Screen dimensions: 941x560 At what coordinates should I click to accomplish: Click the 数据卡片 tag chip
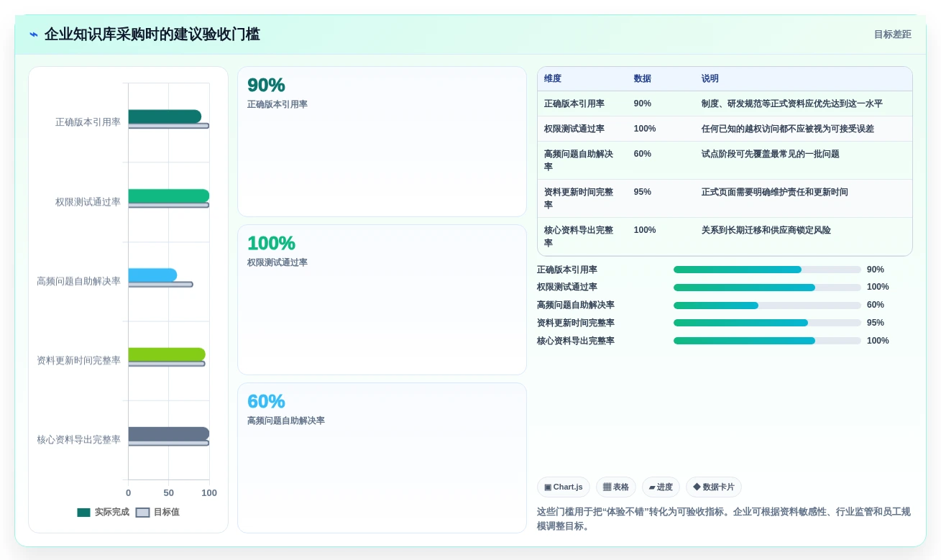714,487
